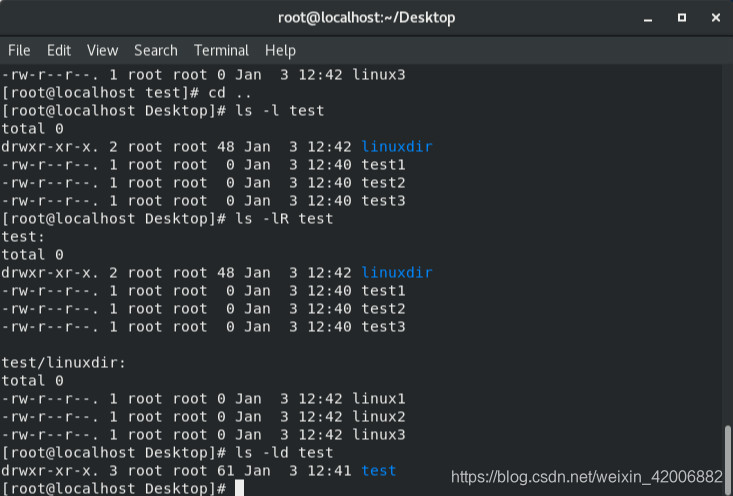Viewport: 733px width, 496px height.
Task: Click the blue 'test' directory name
Action: (379, 471)
